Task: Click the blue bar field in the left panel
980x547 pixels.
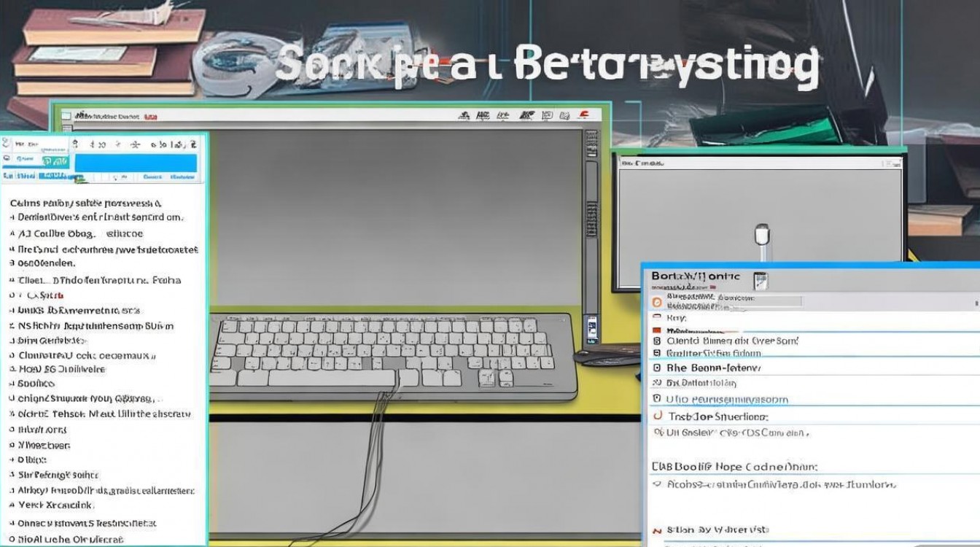Action: coord(136,162)
